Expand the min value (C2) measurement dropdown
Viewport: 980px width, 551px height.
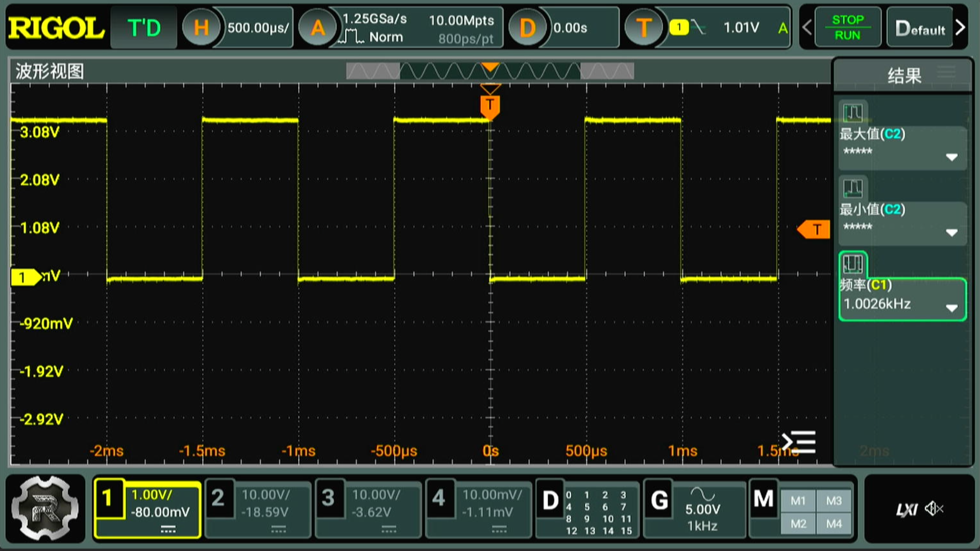pos(951,233)
